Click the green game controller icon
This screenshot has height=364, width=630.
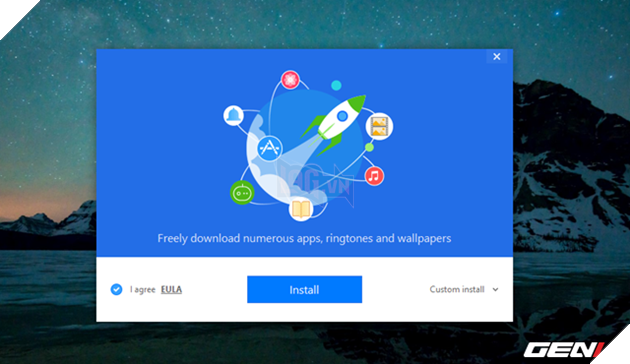(x=242, y=192)
